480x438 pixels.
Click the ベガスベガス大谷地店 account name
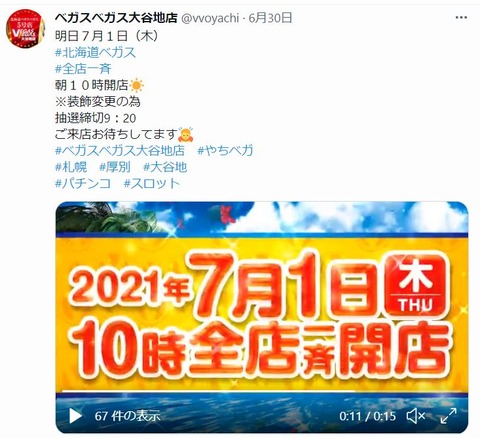click(116, 18)
